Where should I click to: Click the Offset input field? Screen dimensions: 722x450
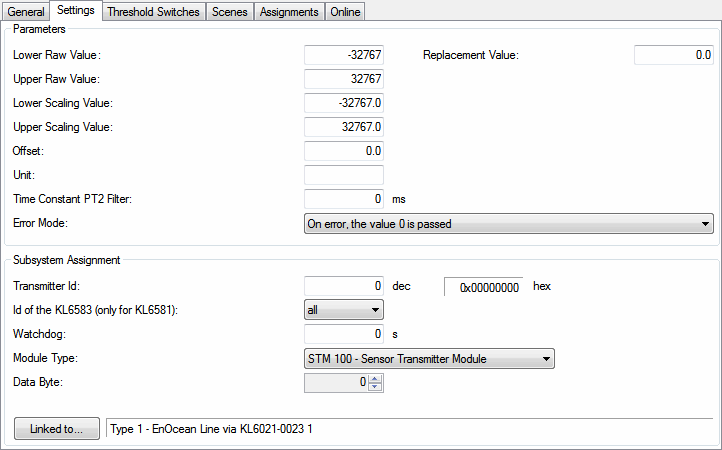344,151
